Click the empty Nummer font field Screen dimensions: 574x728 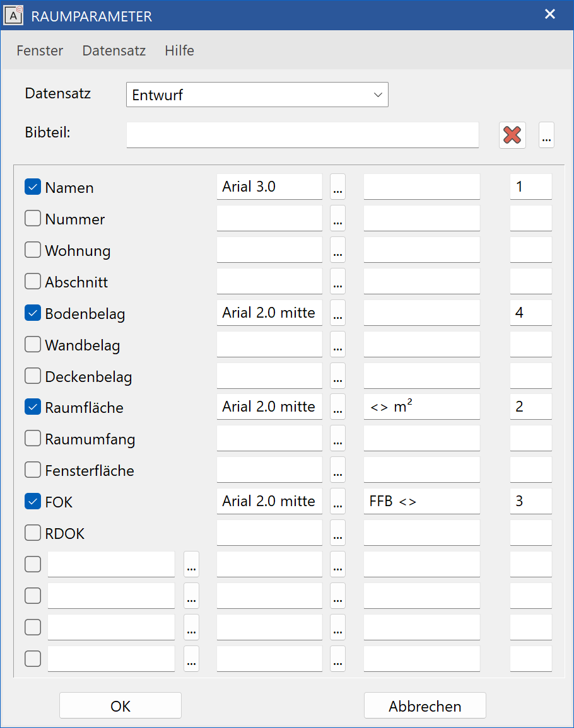coord(269,218)
